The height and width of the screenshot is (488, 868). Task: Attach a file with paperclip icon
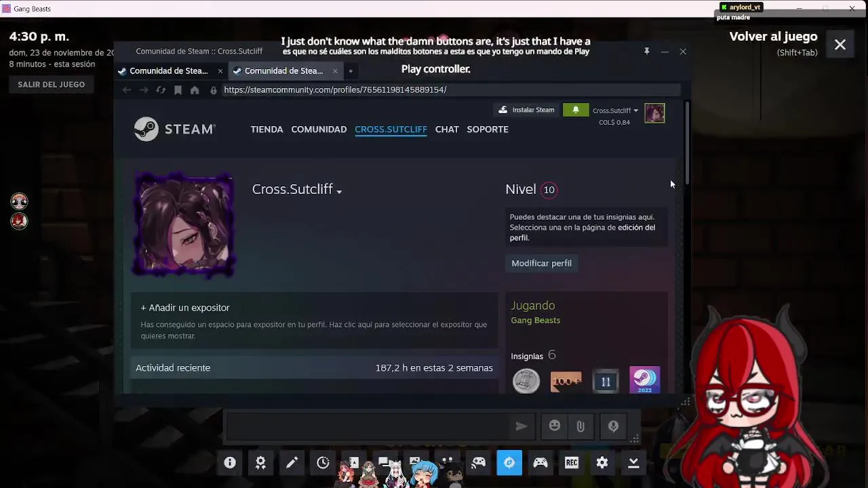(580, 426)
